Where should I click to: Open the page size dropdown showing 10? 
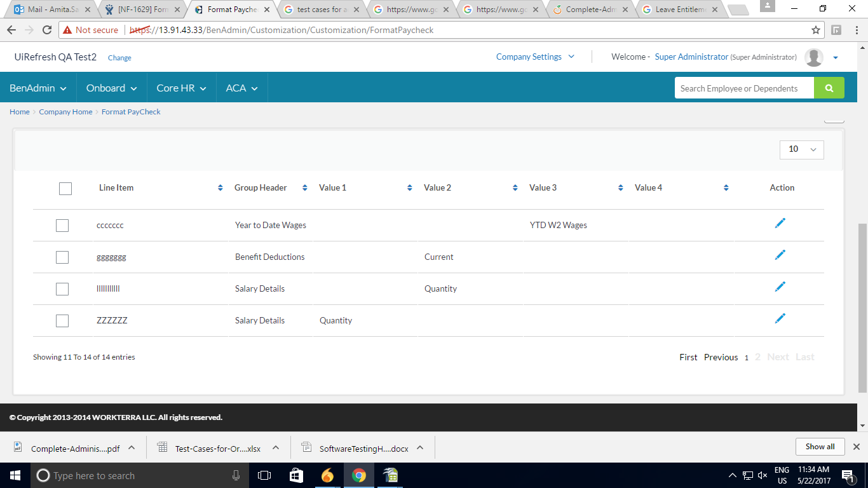(x=801, y=149)
